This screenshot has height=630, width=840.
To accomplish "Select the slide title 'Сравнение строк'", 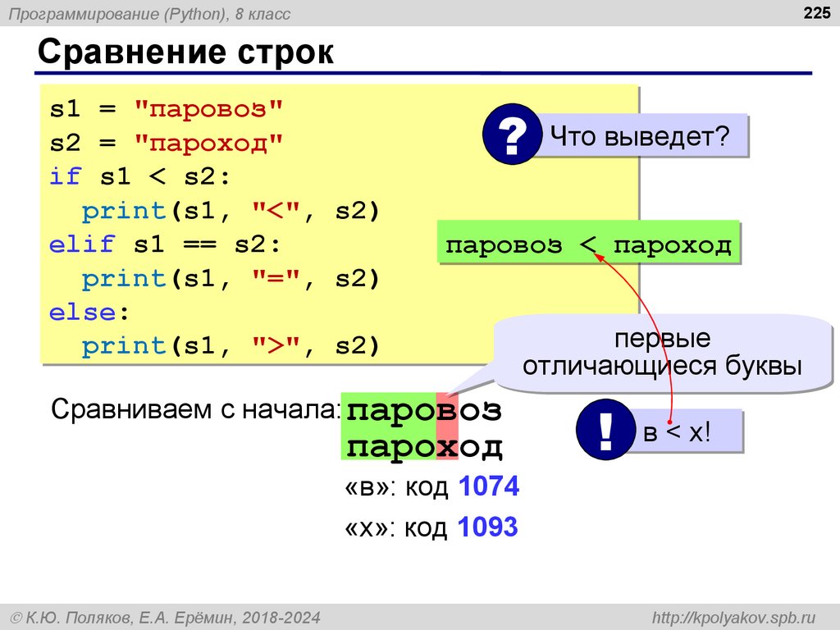I will click(185, 52).
